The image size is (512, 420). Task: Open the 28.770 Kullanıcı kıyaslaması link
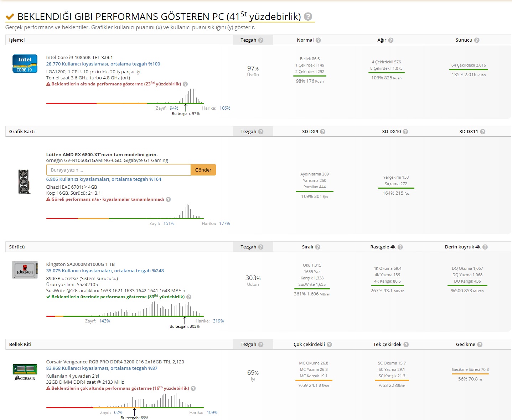tap(103, 64)
